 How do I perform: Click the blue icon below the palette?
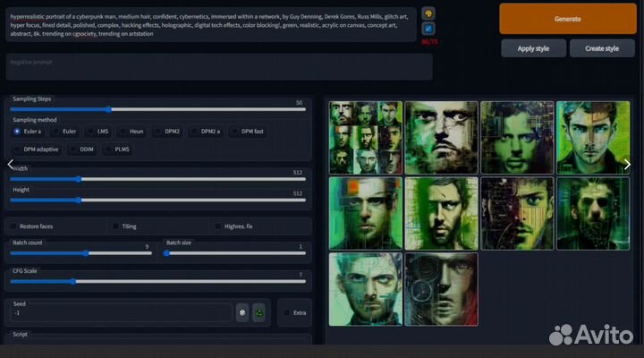coord(428,29)
